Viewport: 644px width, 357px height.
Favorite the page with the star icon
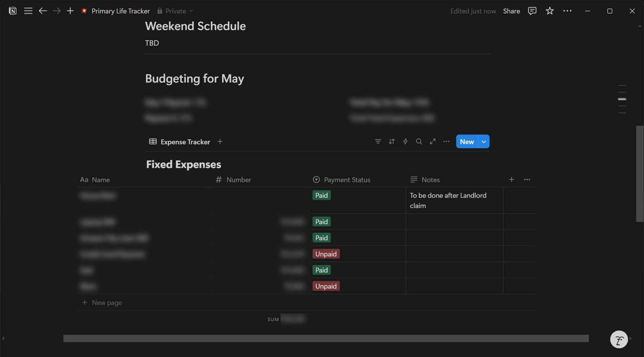pos(549,11)
